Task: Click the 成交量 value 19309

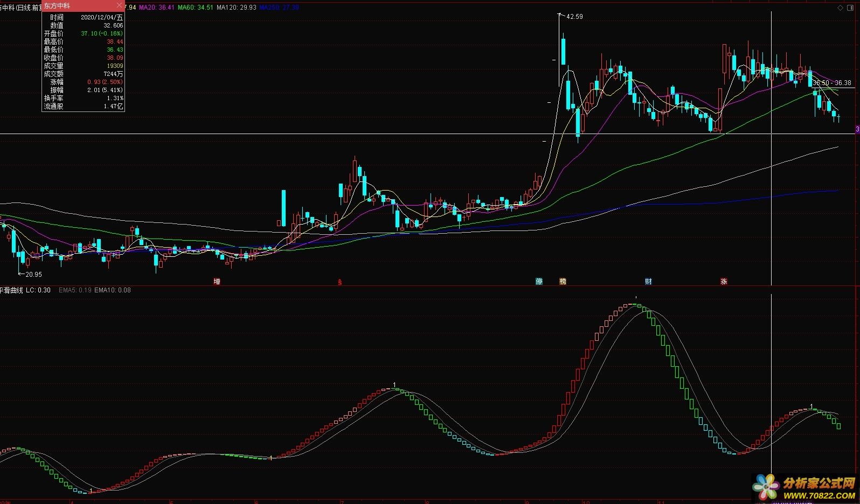Action: click(115, 66)
